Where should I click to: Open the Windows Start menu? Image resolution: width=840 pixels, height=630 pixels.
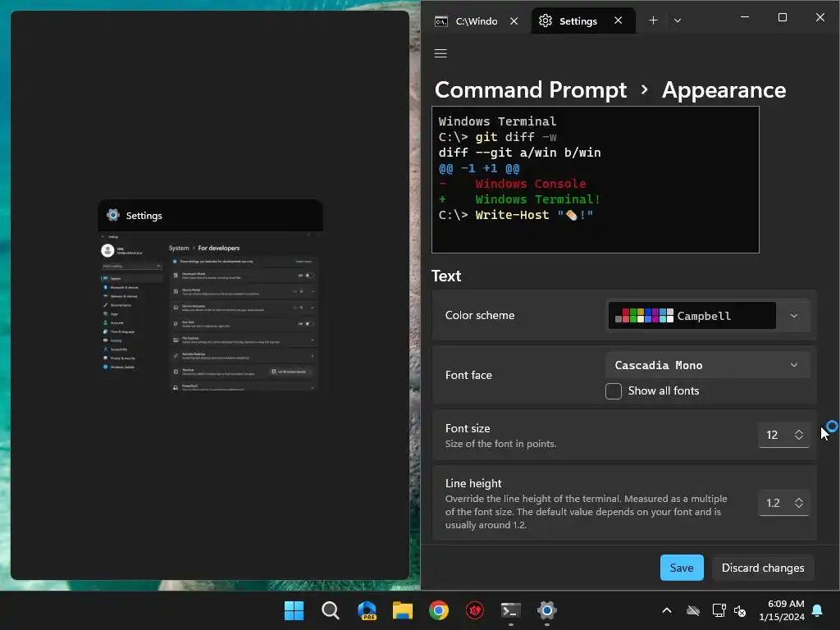(x=294, y=610)
